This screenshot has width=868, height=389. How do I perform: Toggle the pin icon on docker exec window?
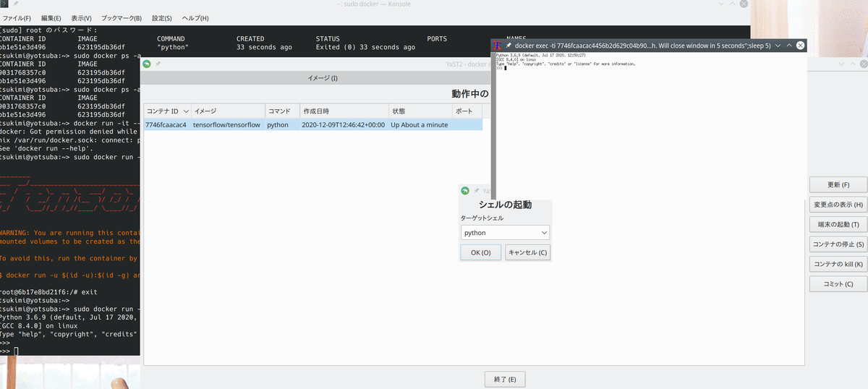point(509,46)
